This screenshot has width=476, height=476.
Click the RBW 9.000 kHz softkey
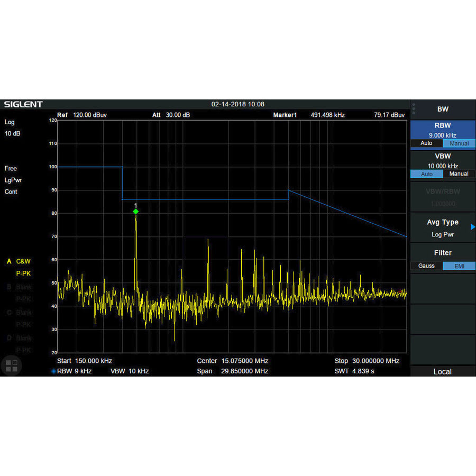442,131
